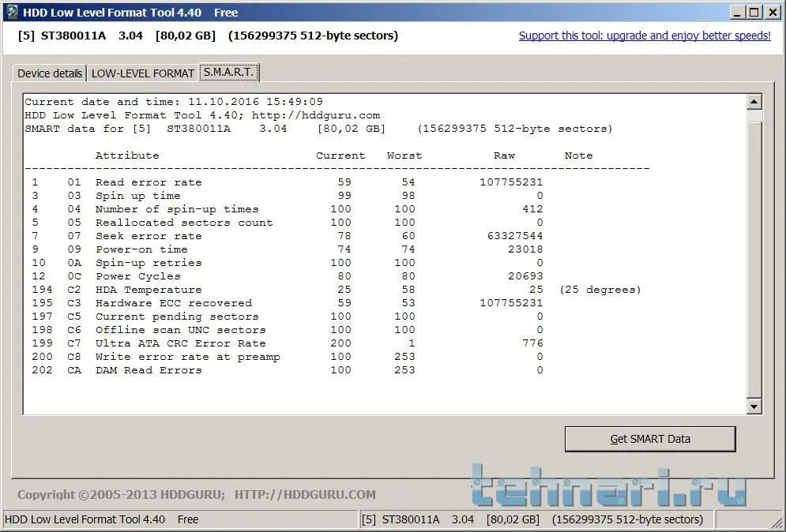This screenshot has height=532, width=786.
Task: Click 'Offline scan UNC sectors' text
Action: (x=180, y=330)
